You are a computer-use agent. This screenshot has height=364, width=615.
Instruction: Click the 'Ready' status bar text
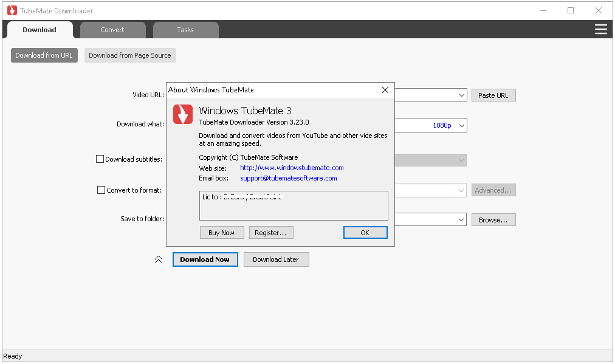point(13,356)
